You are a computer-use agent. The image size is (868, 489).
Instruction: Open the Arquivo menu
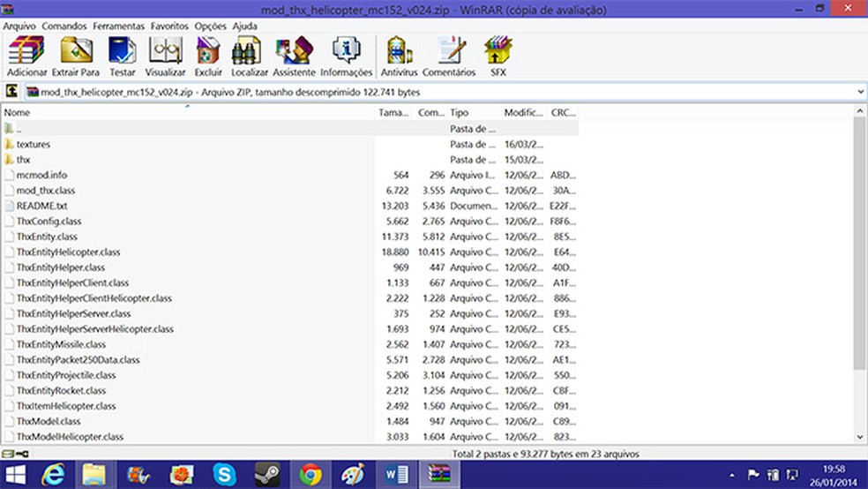pos(19,26)
